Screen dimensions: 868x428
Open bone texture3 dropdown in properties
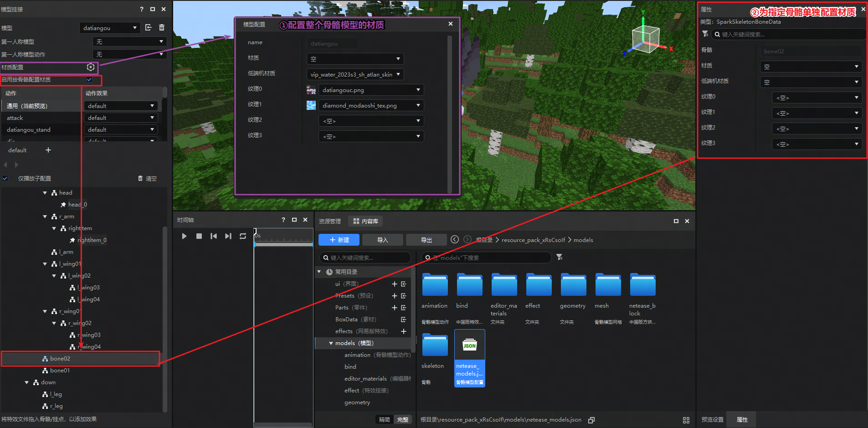[817, 144]
